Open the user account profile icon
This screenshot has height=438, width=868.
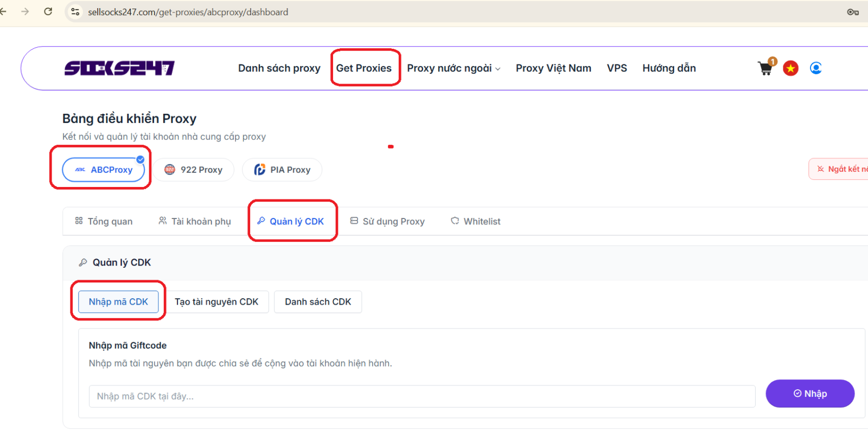(x=815, y=68)
